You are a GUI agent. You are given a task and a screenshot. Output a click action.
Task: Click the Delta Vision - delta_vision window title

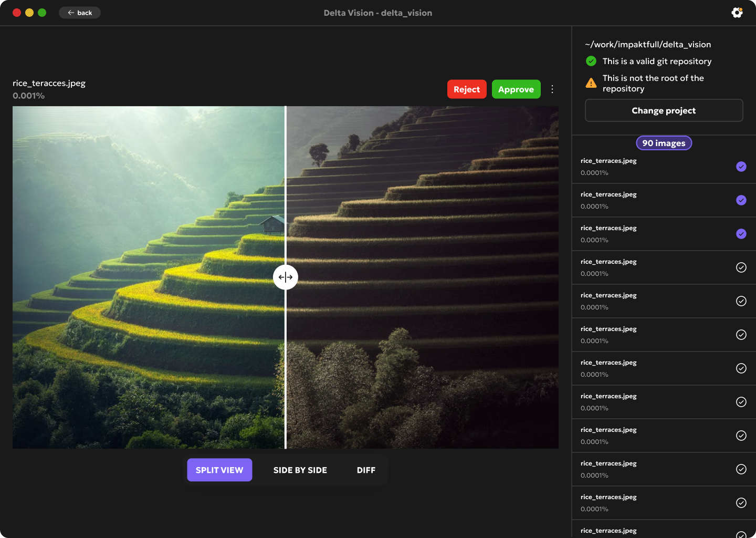point(378,13)
